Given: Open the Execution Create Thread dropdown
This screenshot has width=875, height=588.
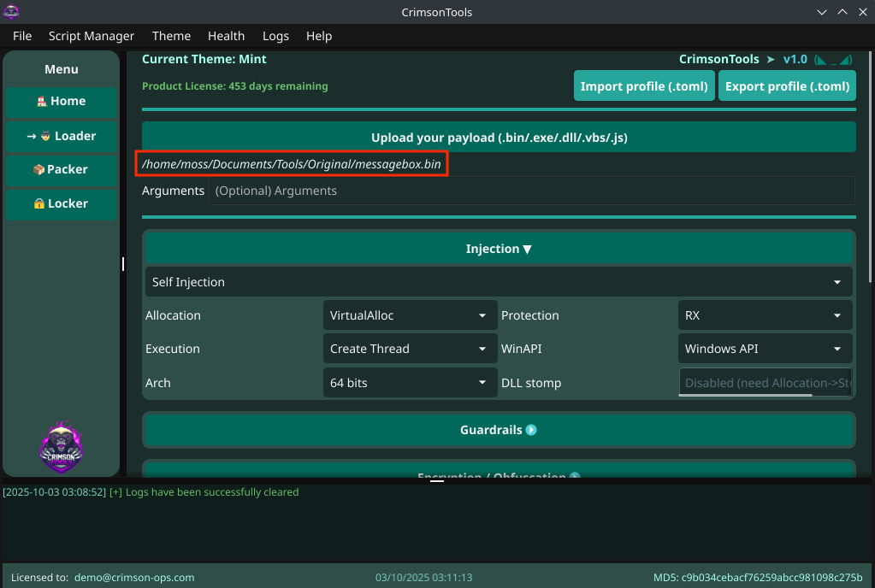Looking at the screenshot, I should [x=410, y=348].
